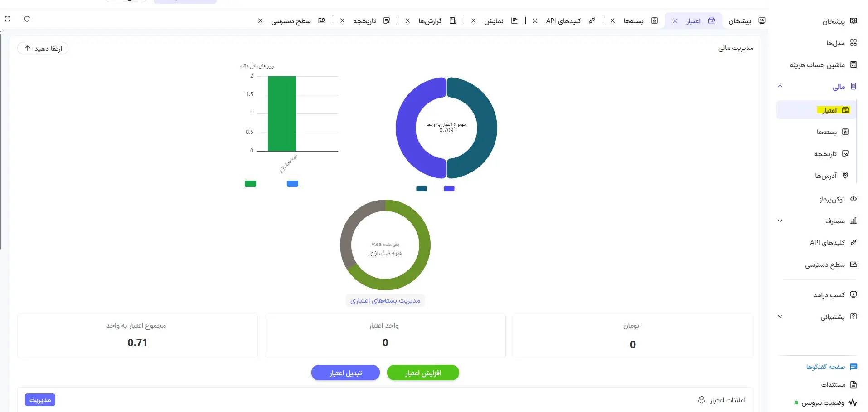Click the refresh icon in tab bar
The width and height of the screenshot is (868, 412).
pyautogui.click(x=27, y=19)
